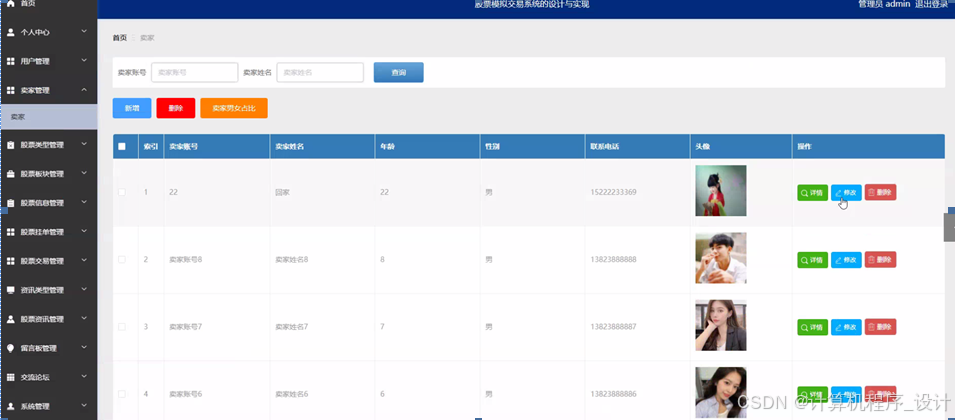Click phone number 15222233369
Viewport: 955px width, 420px height.
[x=613, y=192]
